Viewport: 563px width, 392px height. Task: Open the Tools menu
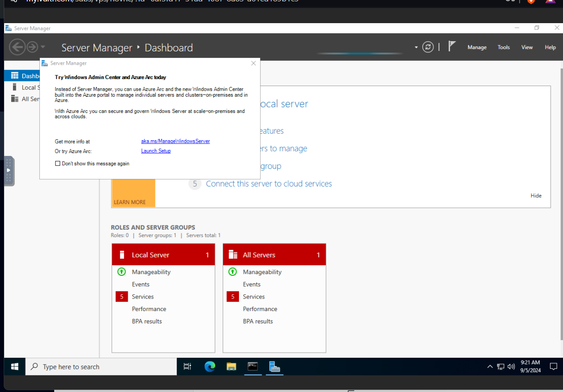[x=504, y=47]
